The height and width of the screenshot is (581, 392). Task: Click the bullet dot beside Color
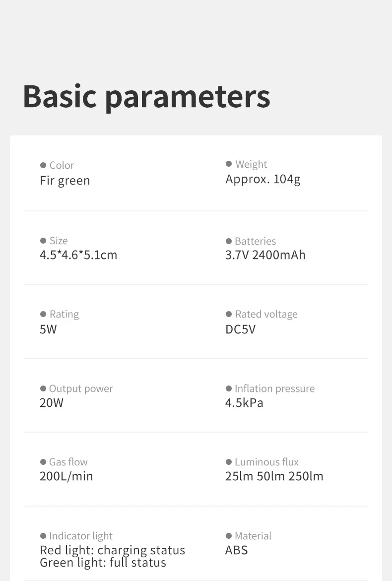(43, 165)
